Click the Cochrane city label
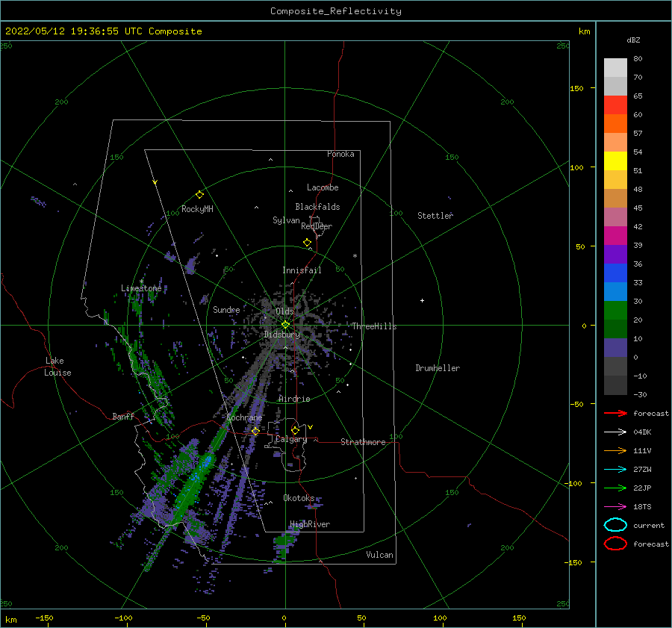 coord(244,417)
